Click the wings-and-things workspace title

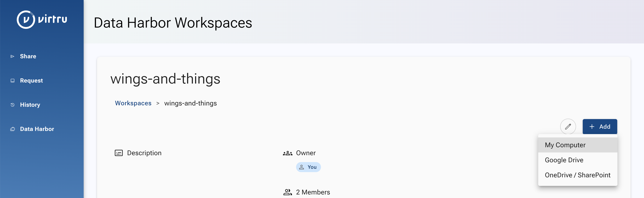pyautogui.click(x=165, y=79)
